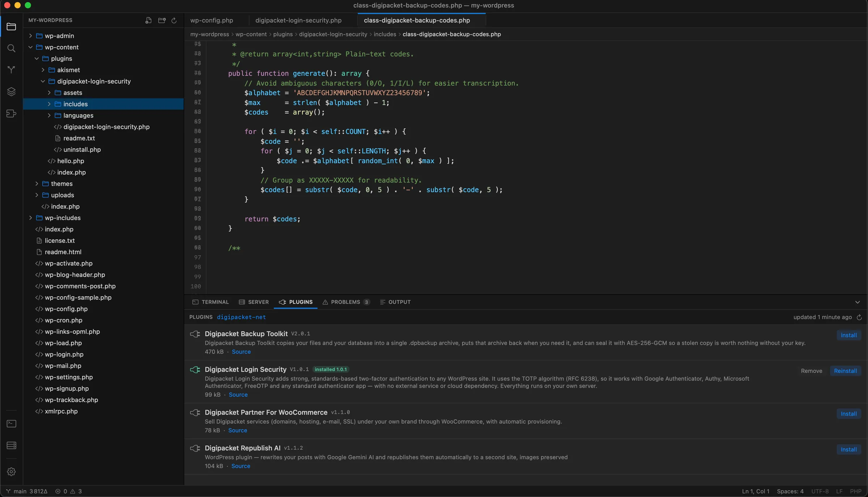The width and height of the screenshot is (868, 497).
Task: Click the new file icon in MY-WORDPRESS header
Action: [x=148, y=20]
